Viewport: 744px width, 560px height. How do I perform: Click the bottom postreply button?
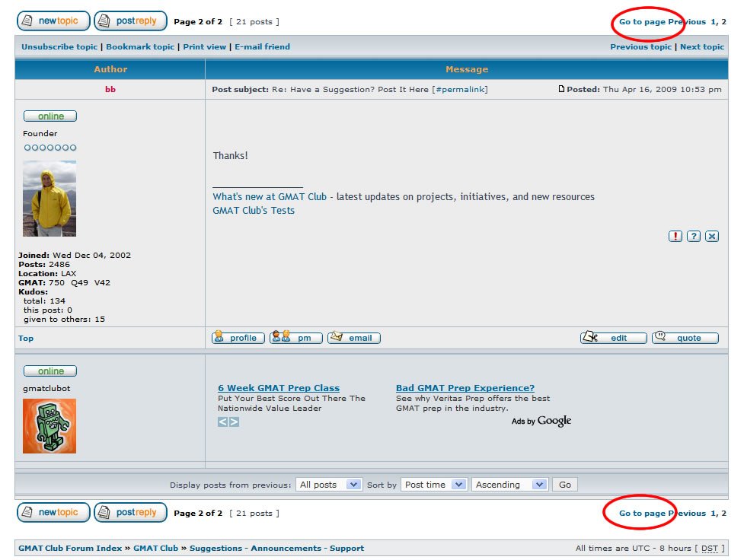[130, 513]
